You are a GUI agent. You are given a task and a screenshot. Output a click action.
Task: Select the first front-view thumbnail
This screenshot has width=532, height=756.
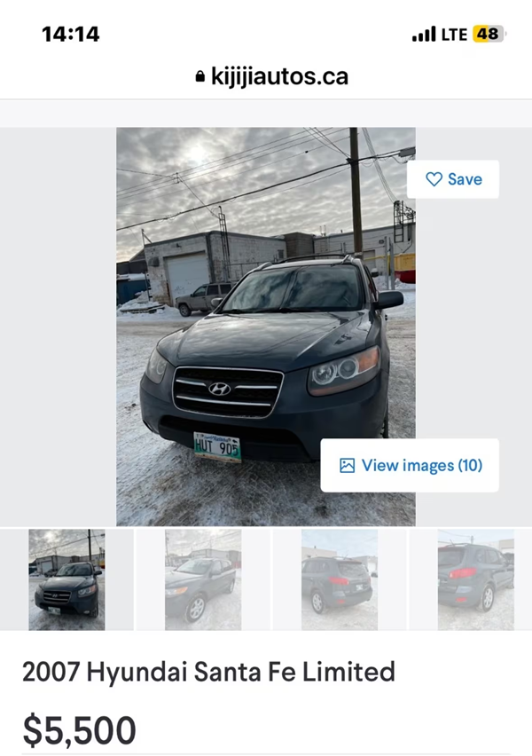coord(66,579)
